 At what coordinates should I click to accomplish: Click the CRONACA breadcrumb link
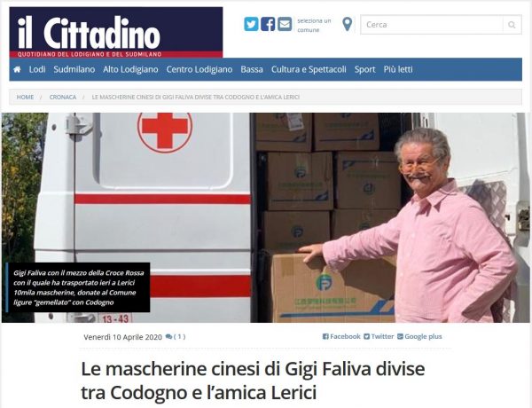point(63,97)
